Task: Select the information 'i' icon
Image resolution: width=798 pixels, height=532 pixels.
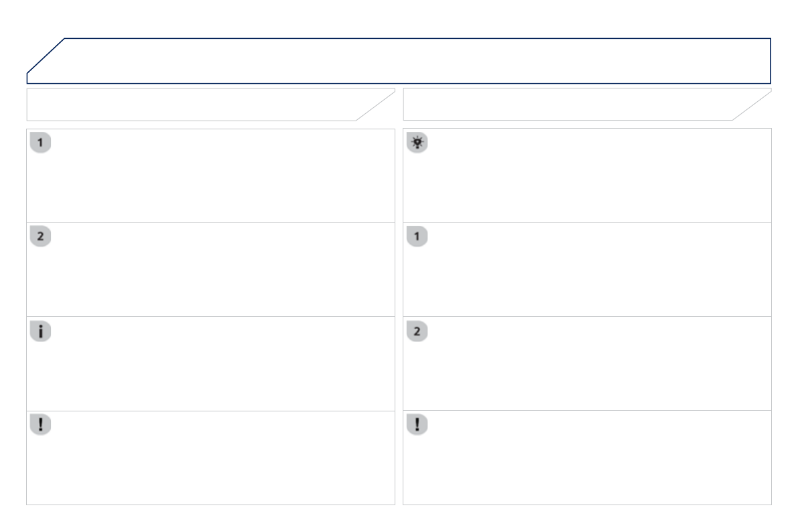Action: coord(41,331)
